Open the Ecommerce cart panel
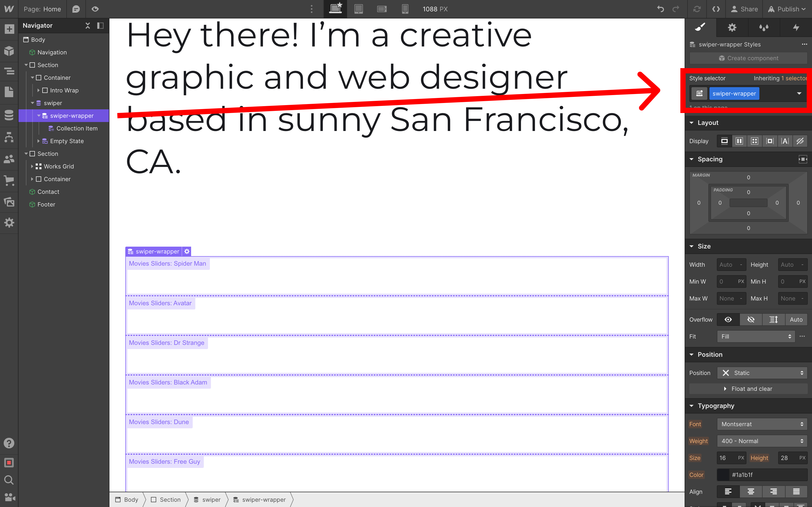The width and height of the screenshot is (812, 507). pyautogui.click(x=9, y=180)
